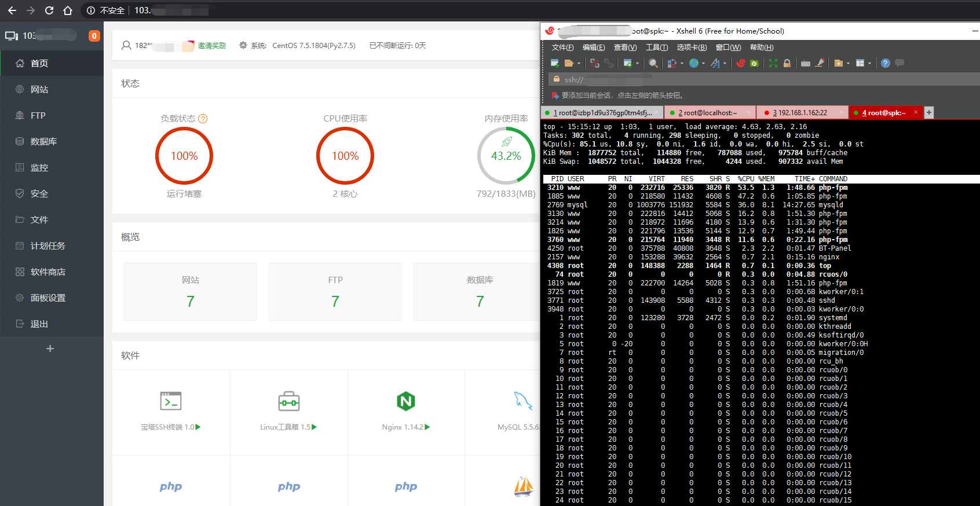Click the 邀请奖励 link
980x506 pixels.
point(211,46)
